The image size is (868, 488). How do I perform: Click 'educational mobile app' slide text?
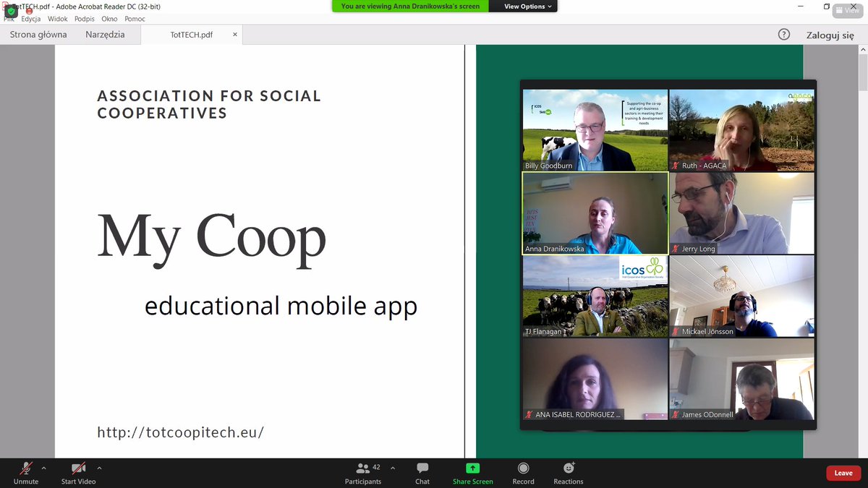tap(281, 306)
